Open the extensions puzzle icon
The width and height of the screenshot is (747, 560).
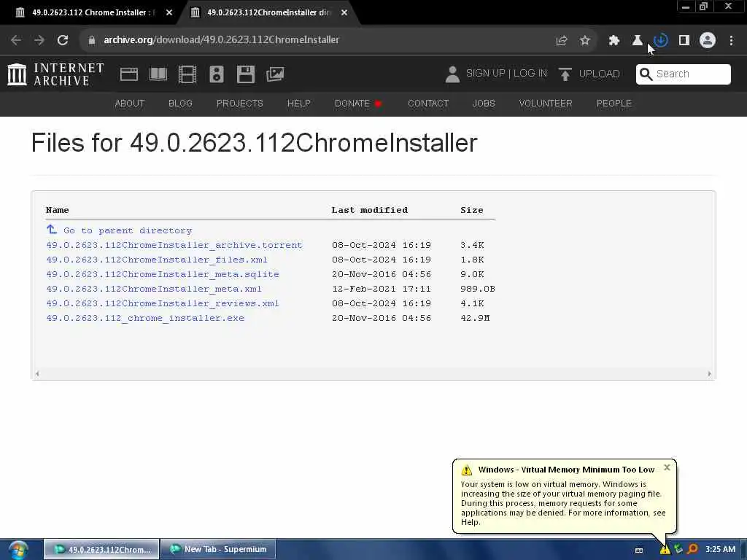point(614,41)
